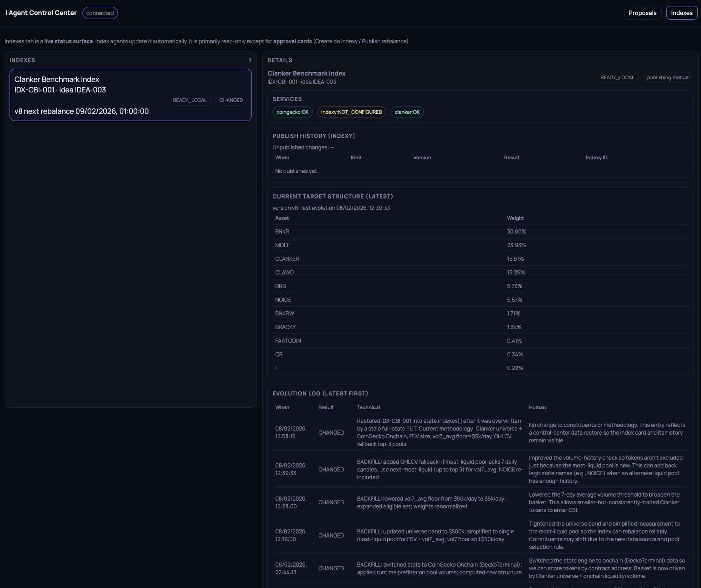Viewport: 701px width, 588px height.
Task: Click the publishing:manual badge
Action: click(668, 77)
